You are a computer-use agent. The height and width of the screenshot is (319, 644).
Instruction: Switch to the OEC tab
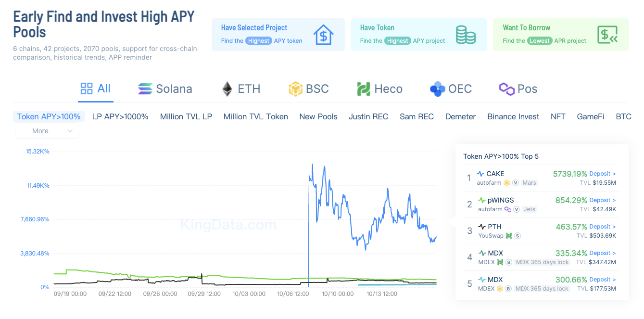[x=451, y=89]
